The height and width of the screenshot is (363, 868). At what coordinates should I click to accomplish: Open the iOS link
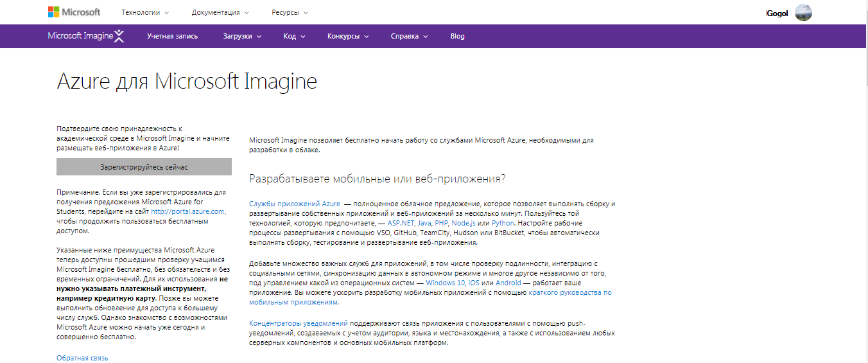pos(474,283)
